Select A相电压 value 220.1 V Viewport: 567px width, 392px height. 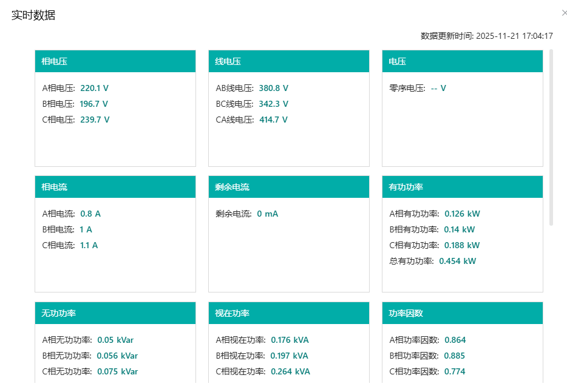point(94,88)
